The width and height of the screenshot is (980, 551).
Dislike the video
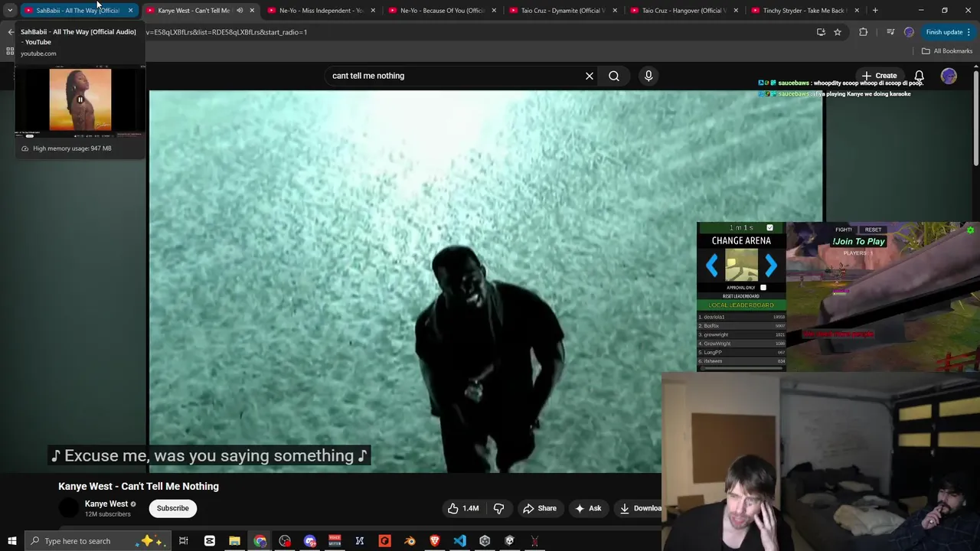click(499, 508)
